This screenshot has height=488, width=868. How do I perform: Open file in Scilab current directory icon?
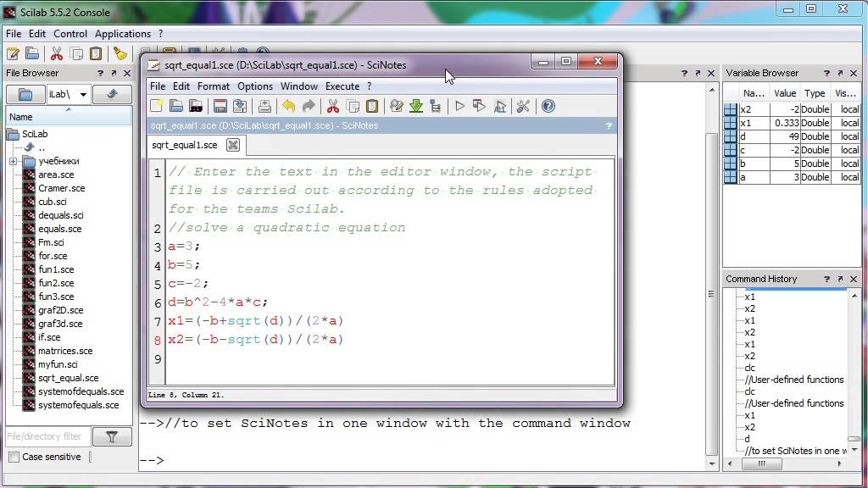pyautogui.click(x=196, y=106)
